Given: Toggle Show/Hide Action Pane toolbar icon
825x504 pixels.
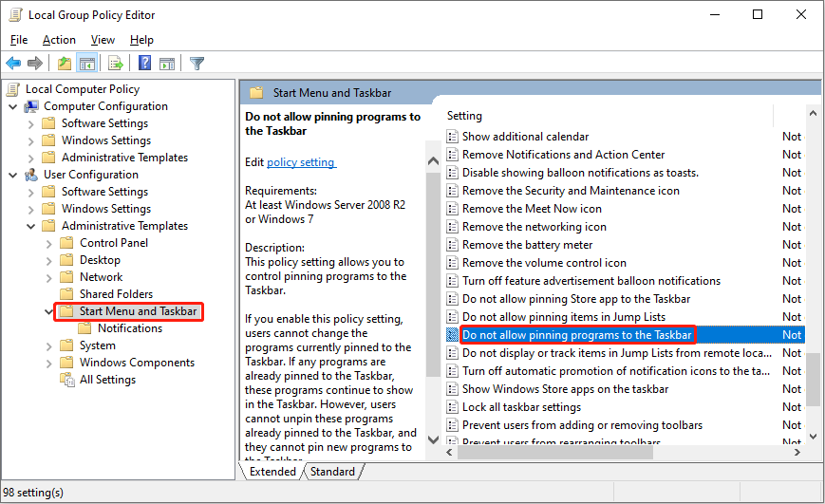Looking at the screenshot, I should point(167,64).
